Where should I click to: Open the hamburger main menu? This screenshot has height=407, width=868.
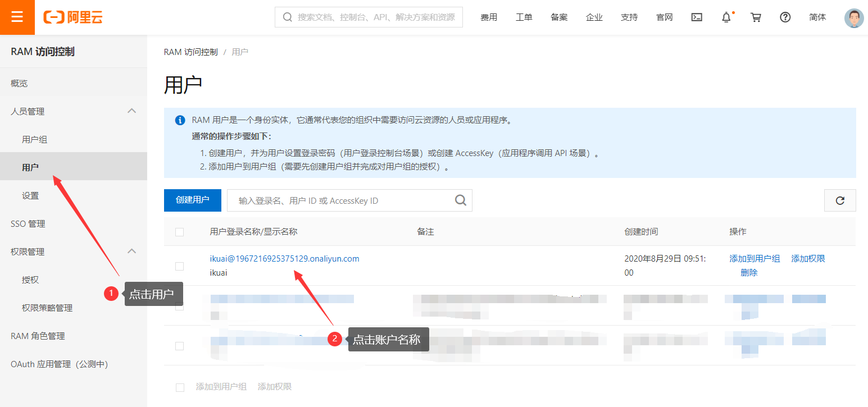[x=17, y=17]
